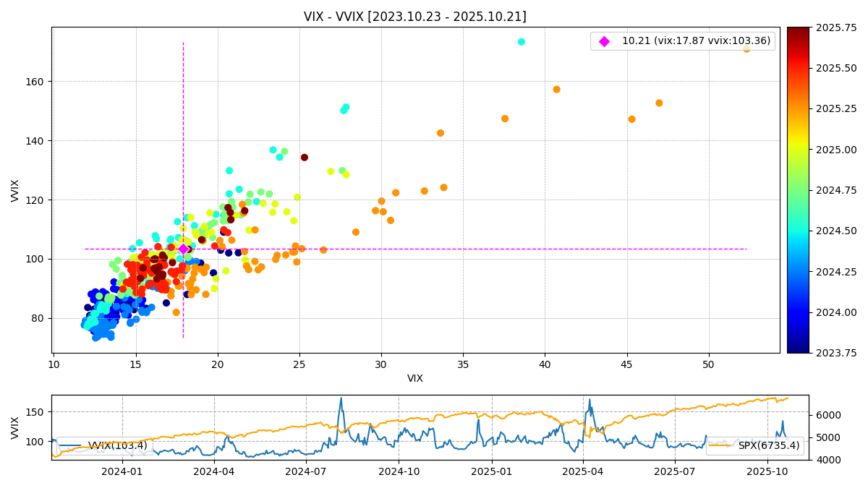Click the dark blue bottom of the colorbar
Screen dimensions: 868x488
coord(798,350)
